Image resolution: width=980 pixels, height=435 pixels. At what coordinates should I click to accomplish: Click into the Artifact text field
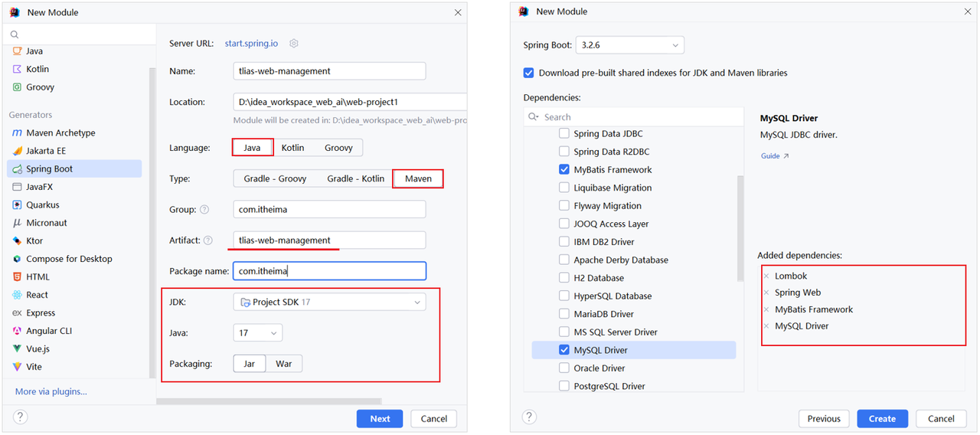coord(329,240)
